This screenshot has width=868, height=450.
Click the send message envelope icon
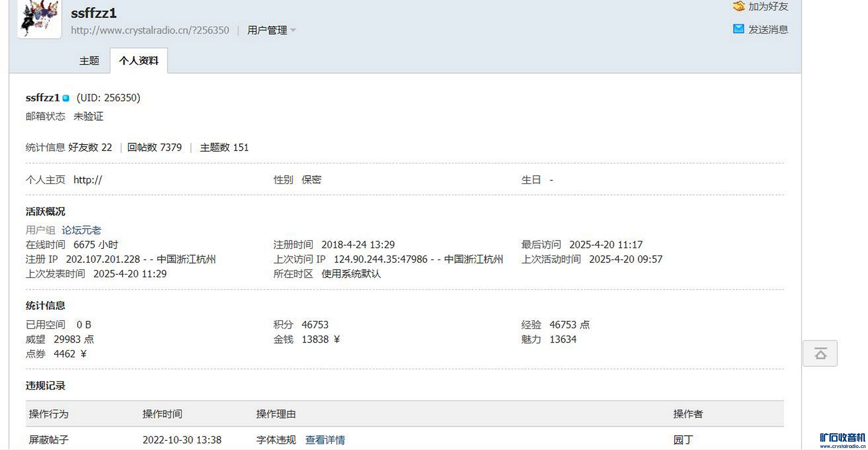click(x=738, y=29)
